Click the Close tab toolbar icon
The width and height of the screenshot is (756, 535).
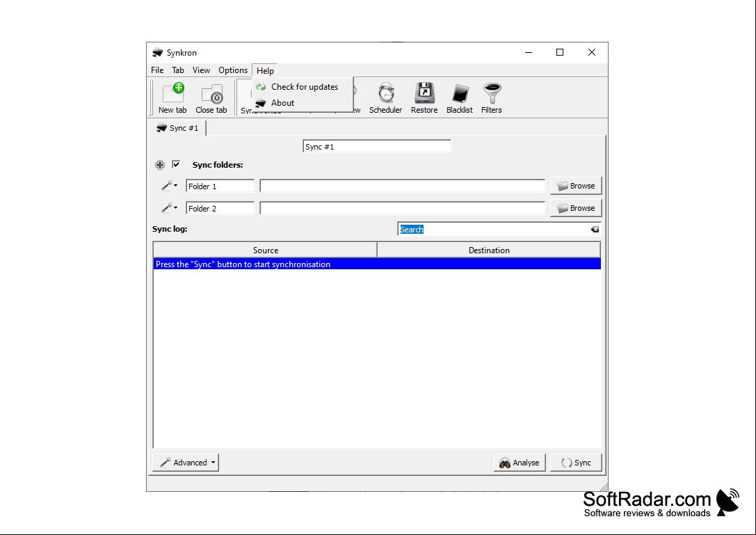211,98
